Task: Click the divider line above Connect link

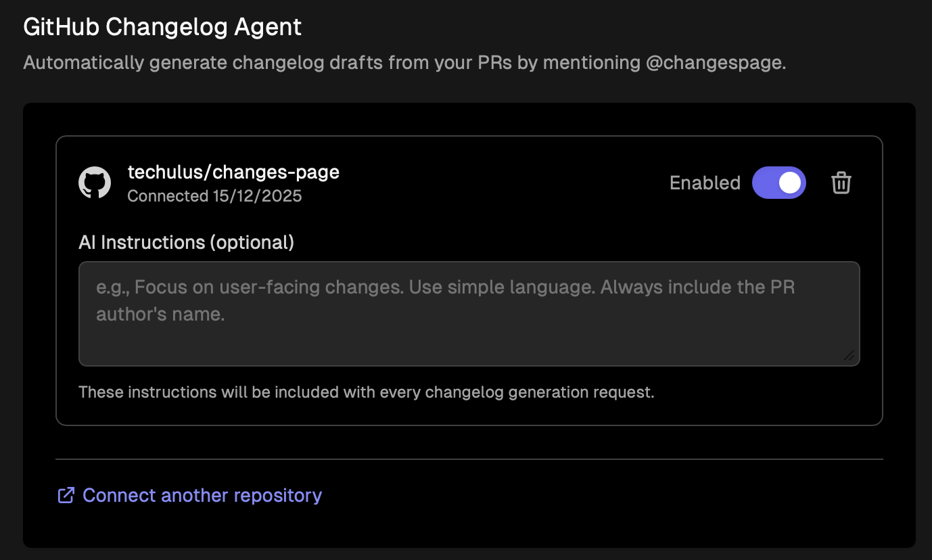Action: pyautogui.click(x=469, y=459)
